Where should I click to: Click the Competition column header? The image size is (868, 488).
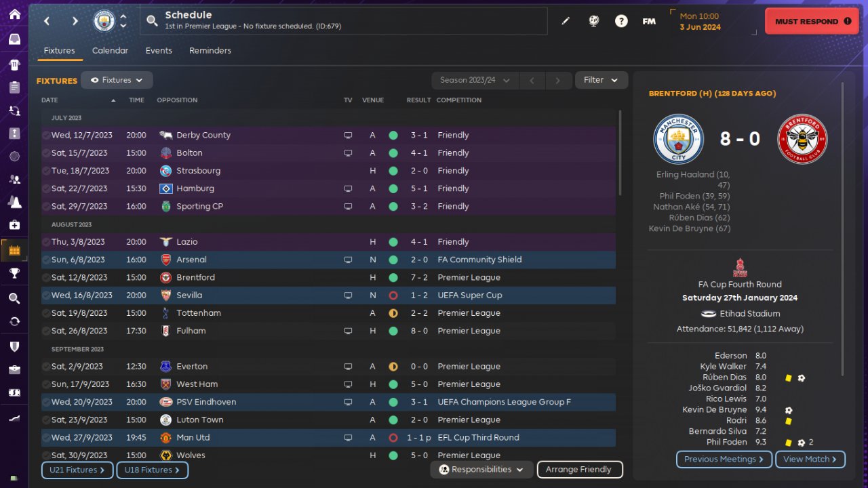[x=459, y=100]
